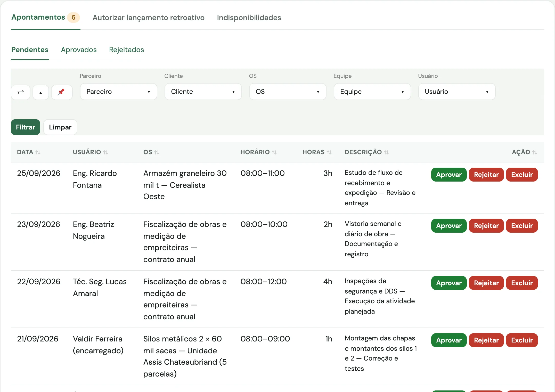Sort by HORÁRIO column arrows icon

pos(274,152)
